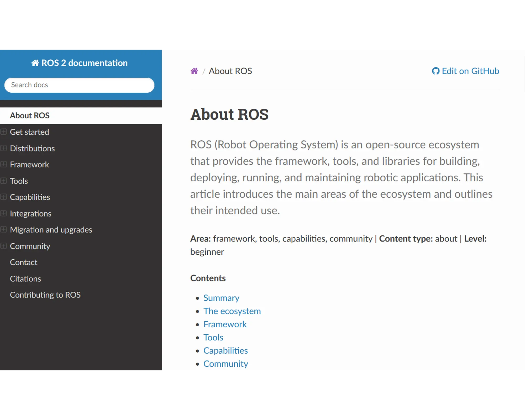Viewport: 525px width, 420px height.
Task: Expand the Get started section
Action: click(4, 132)
